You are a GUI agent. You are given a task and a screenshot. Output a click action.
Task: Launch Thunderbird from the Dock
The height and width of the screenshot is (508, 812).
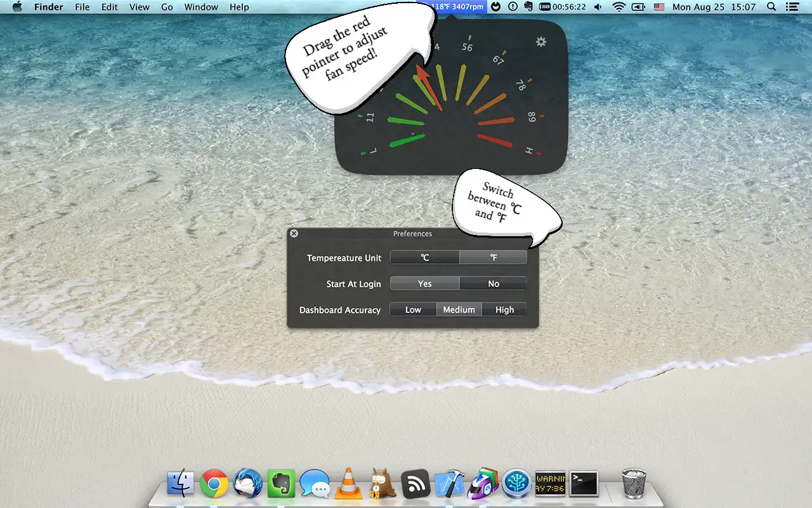point(248,484)
